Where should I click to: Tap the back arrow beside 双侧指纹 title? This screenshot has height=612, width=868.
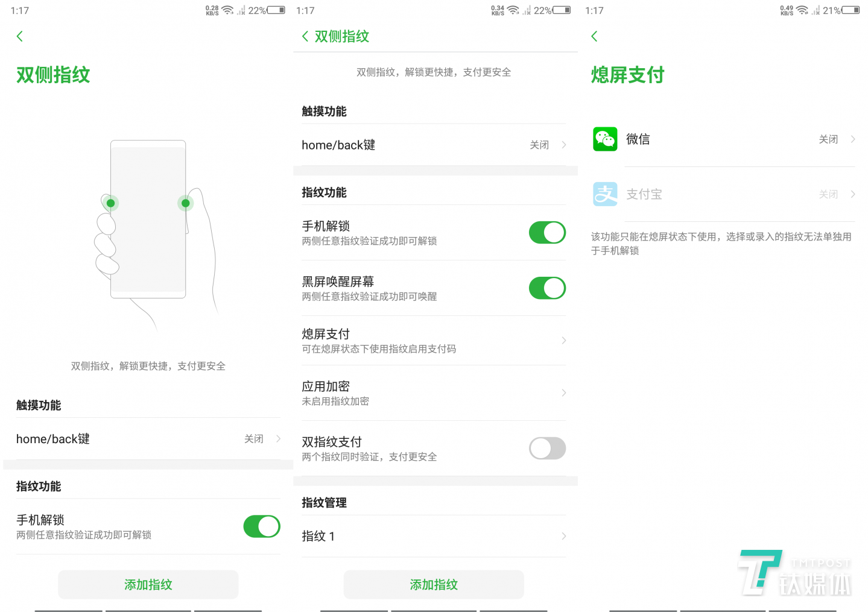click(305, 36)
